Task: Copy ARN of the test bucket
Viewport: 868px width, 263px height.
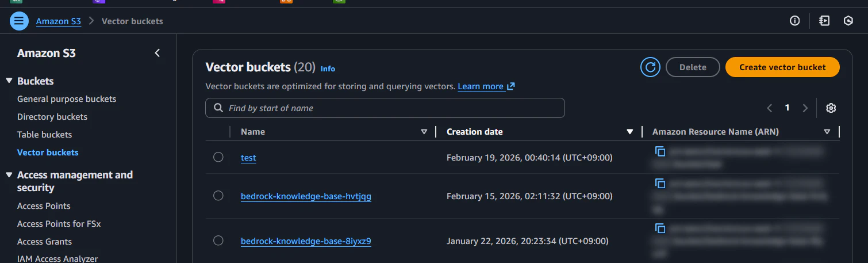Action: (x=660, y=151)
